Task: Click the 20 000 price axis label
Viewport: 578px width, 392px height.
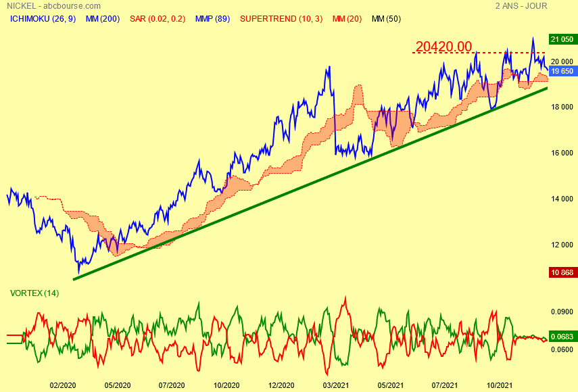Action: pos(562,62)
